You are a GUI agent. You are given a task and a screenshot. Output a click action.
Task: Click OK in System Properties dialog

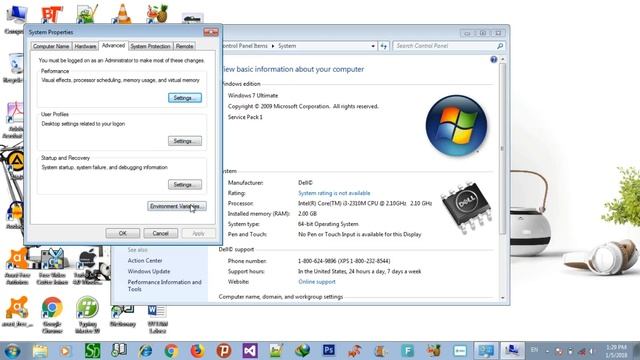click(122, 233)
